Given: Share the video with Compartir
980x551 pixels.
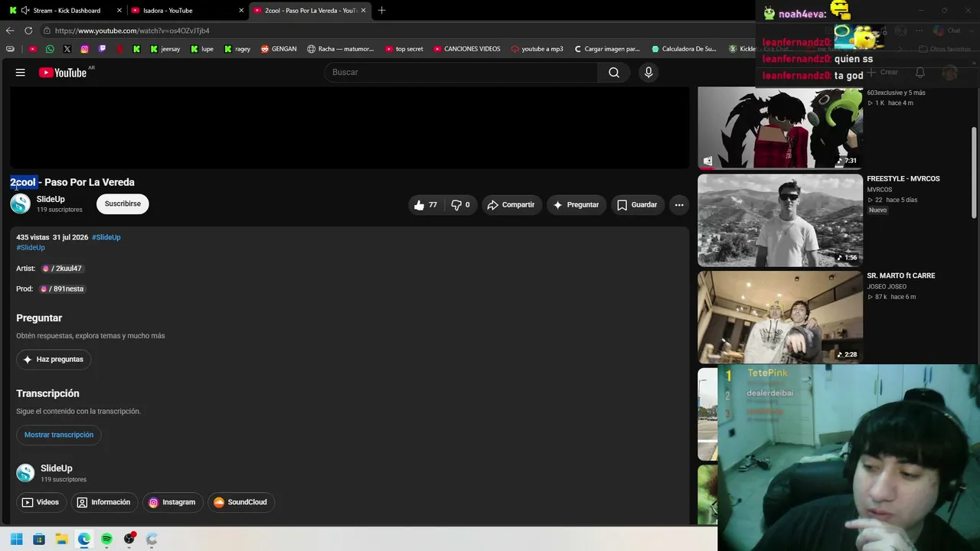Looking at the screenshot, I should (x=511, y=205).
